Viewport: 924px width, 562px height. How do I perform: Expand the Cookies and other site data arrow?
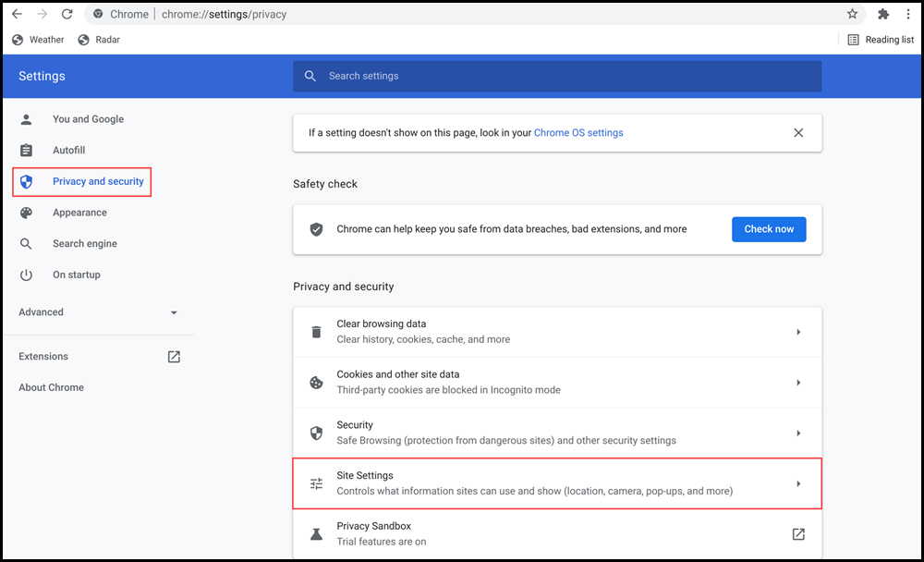(x=798, y=383)
